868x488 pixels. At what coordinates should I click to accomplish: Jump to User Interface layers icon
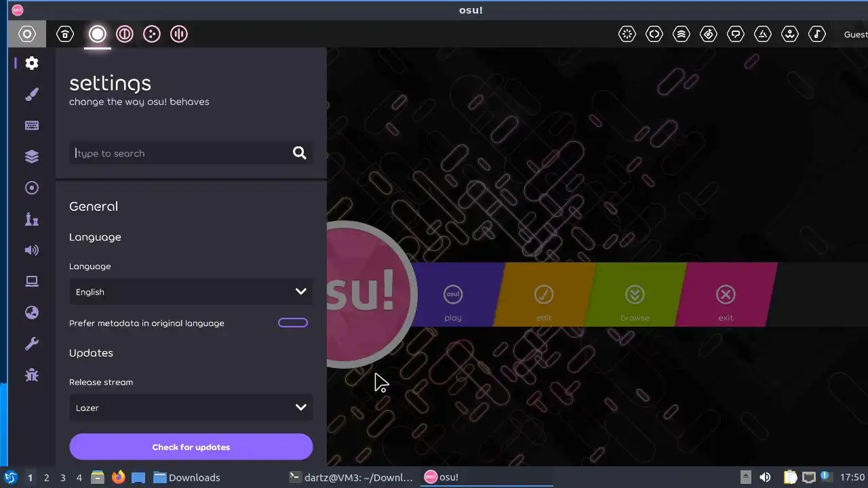[32, 157]
